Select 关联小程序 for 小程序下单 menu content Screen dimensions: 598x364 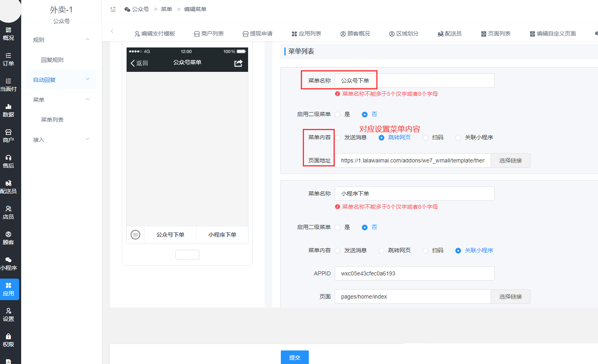tap(458, 251)
